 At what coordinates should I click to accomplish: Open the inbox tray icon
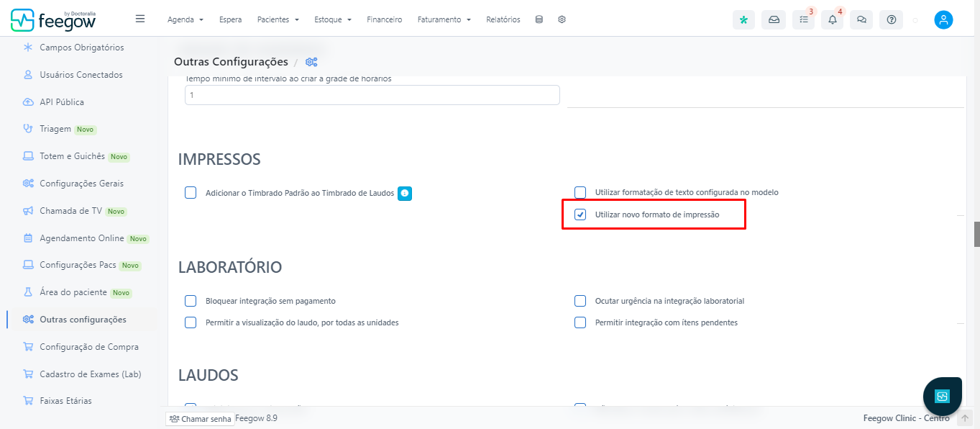coord(774,20)
